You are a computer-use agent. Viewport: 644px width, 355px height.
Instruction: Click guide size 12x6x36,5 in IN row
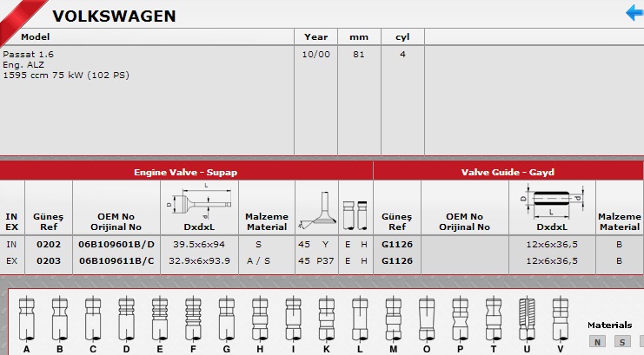pyautogui.click(x=552, y=244)
